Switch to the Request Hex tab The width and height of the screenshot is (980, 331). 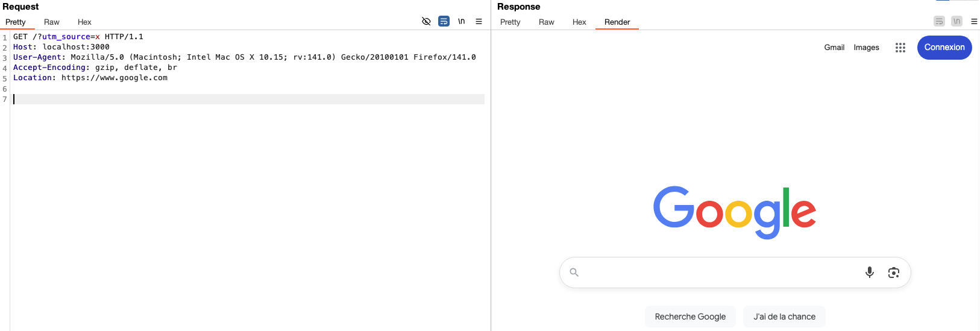84,22
